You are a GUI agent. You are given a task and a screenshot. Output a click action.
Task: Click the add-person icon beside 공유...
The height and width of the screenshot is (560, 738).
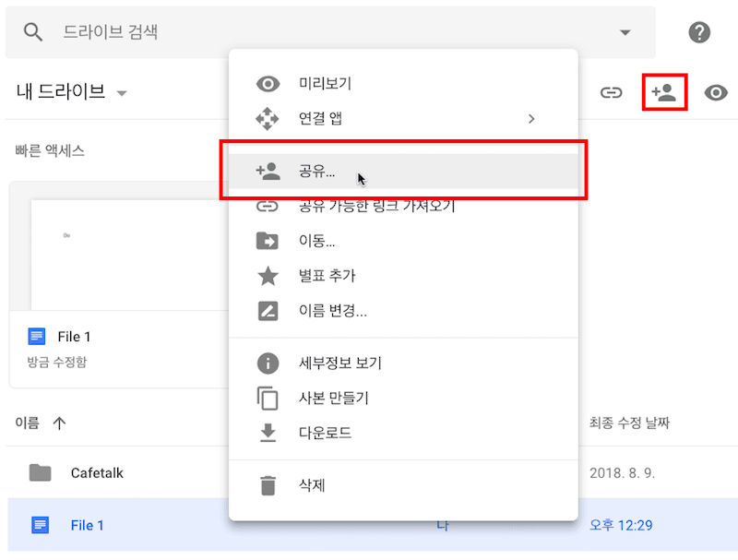pyautogui.click(x=268, y=171)
